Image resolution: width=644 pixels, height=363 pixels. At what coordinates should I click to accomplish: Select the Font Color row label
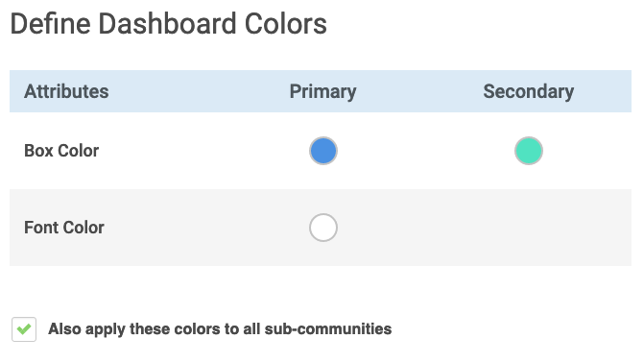[x=64, y=228]
